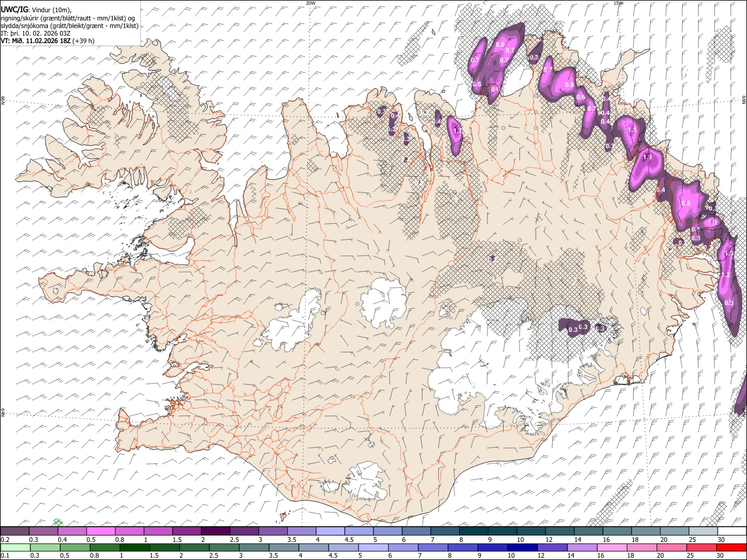Image resolution: width=747 pixels, height=560 pixels.
Task: Pick dark teal upper swatch between 8 and 9
Action: 474,531
